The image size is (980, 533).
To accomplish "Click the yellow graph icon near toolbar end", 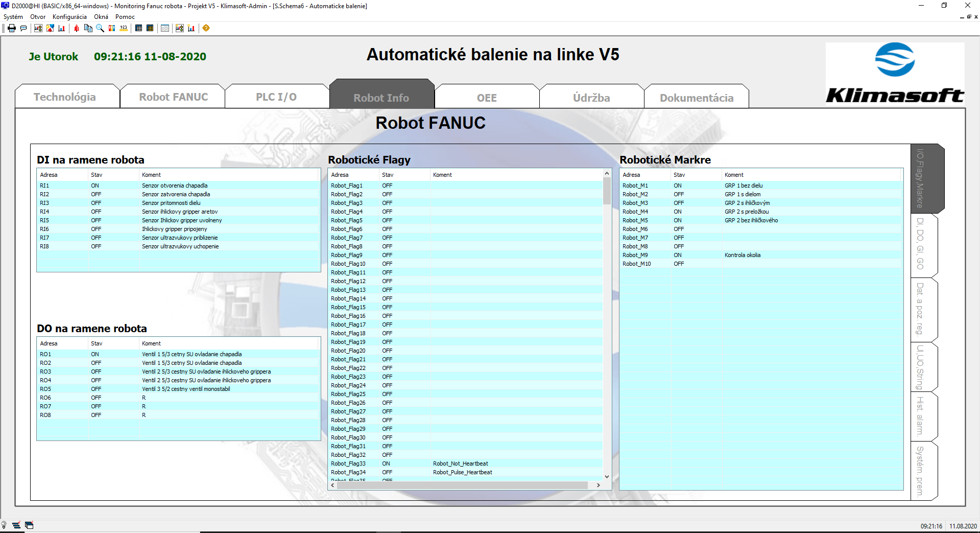I will [191, 28].
